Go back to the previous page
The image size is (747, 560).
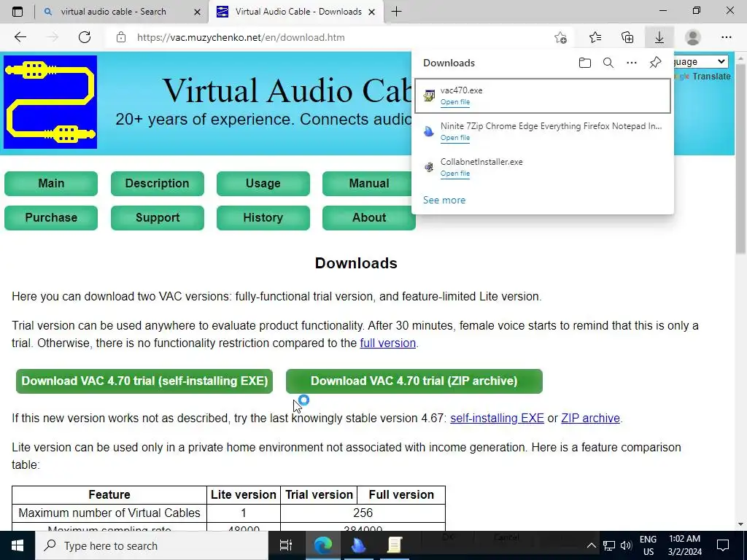click(x=20, y=37)
